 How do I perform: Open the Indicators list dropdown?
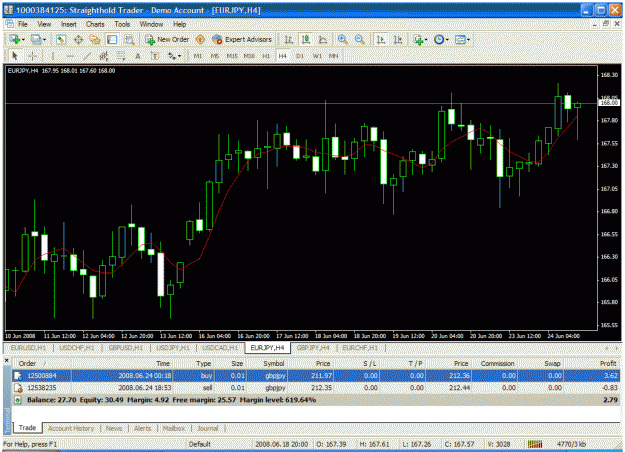click(421, 39)
